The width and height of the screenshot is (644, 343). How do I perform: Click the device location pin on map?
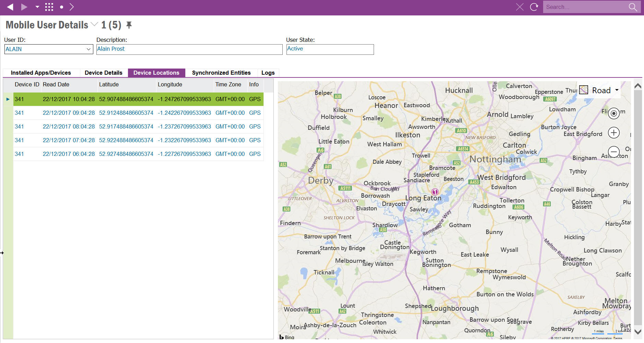pyautogui.click(x=435, y=192)
